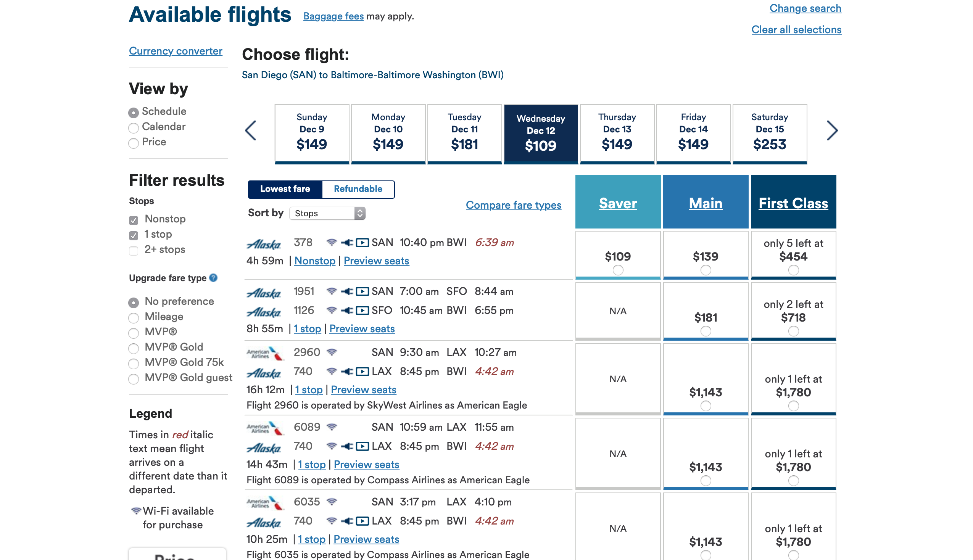Click the First Class column header

click(x=793, y=203)
